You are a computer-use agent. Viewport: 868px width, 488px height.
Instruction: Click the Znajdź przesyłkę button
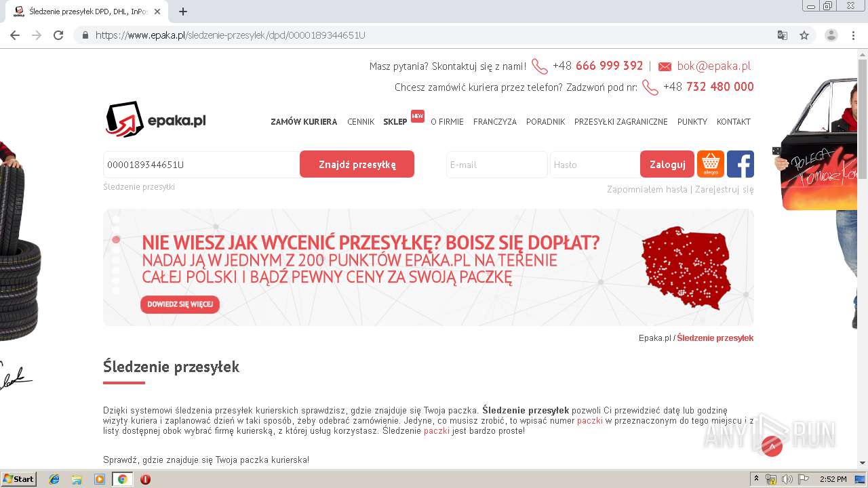click(x=357, y=164)
